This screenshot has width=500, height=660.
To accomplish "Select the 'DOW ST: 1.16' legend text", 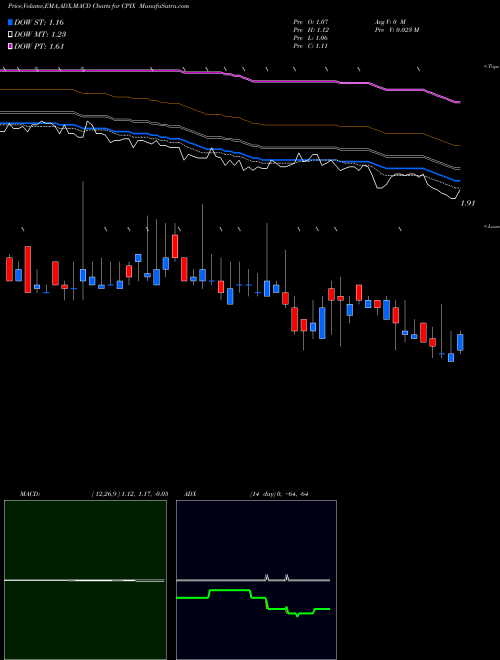I will (x=39, y=22).
